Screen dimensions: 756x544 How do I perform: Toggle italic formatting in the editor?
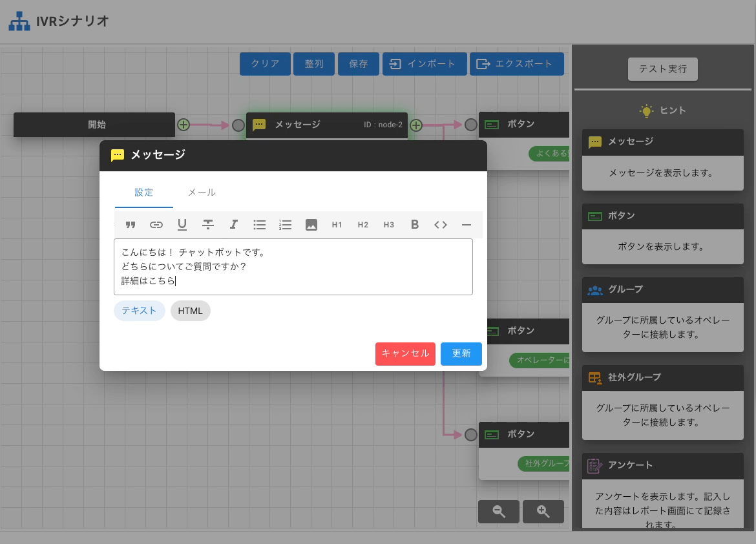pos(234,225)
